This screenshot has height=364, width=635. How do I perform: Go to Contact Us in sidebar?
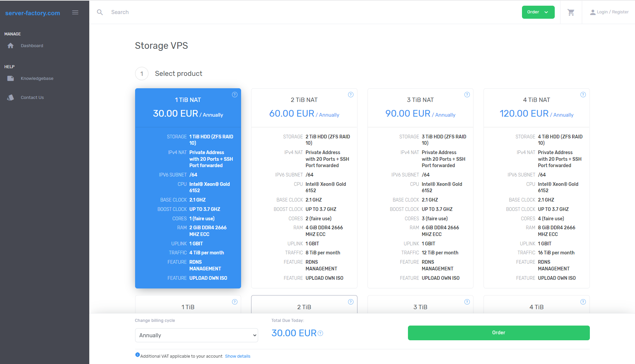[x=32, y=98]
